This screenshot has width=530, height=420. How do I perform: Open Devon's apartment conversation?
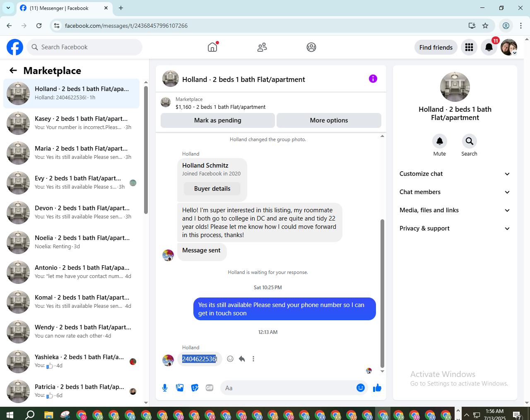72,213
